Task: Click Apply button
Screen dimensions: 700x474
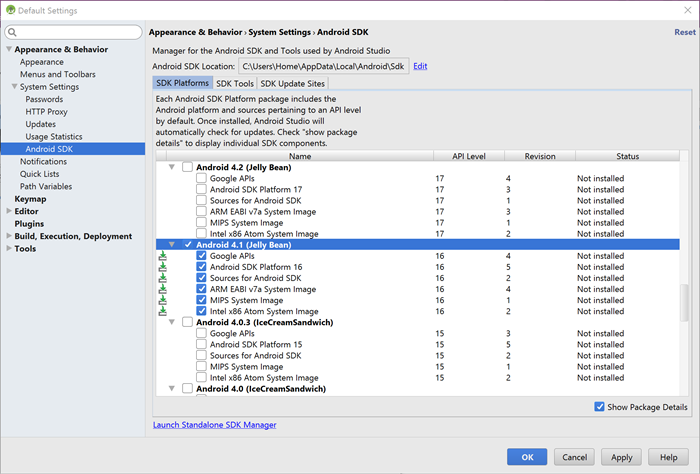Action: [621, 457]
